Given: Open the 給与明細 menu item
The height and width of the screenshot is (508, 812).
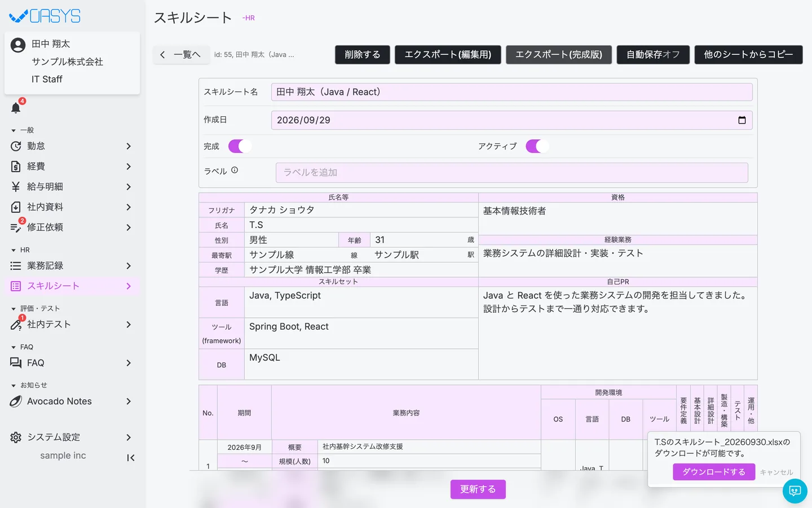Looking at the screenshot, I should 72,187.
